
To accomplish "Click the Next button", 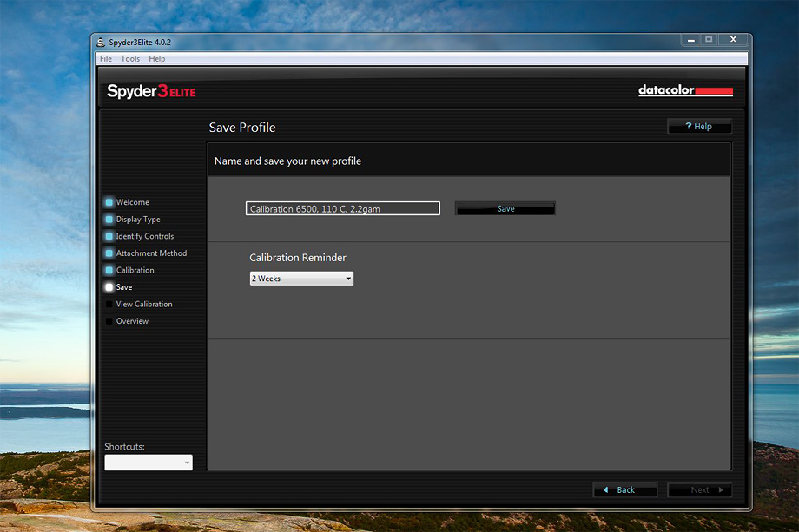I will click(700, 489).
